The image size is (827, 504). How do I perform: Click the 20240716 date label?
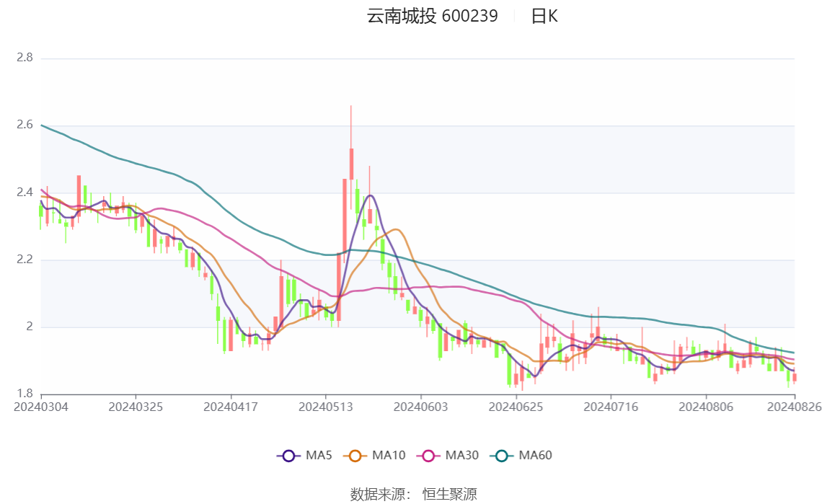pyautogui.click(x=611, y=407)
